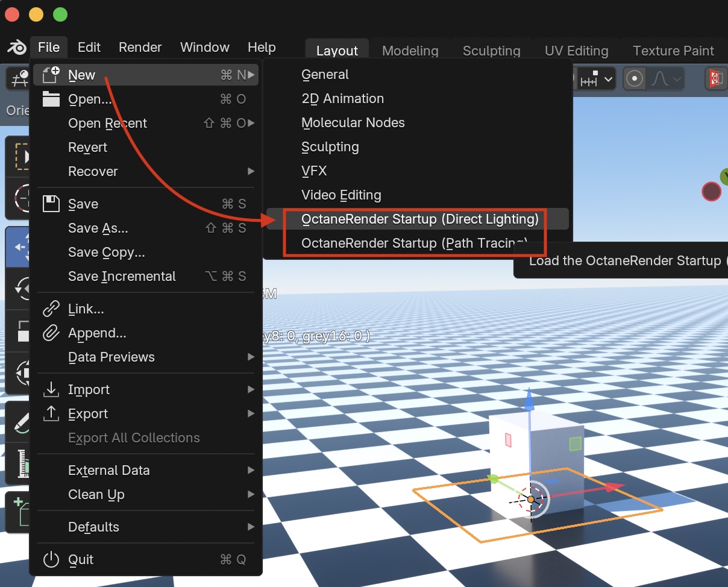Click the green Y-axis navigation gizmo circle
Screen dimensions: 728x587
tap(725, 176)
